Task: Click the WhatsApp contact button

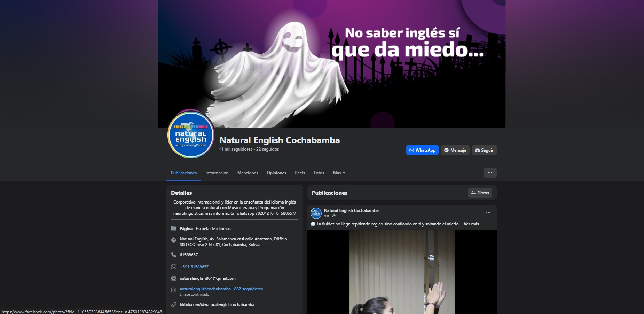Action: tap(422, 150)
